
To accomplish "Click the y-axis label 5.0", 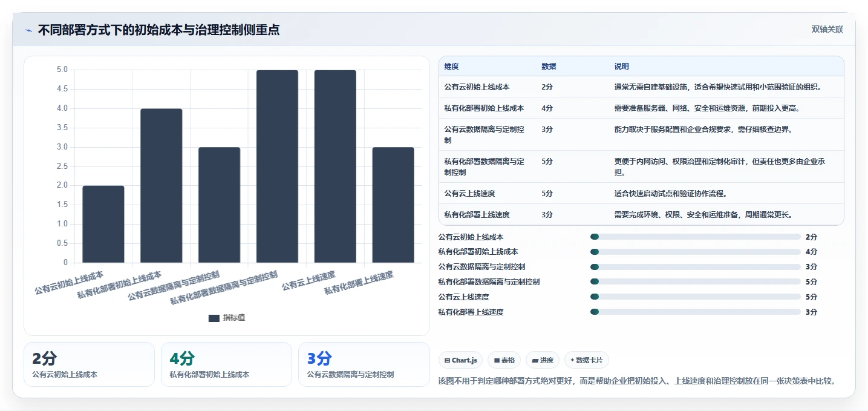I will pyautogui.click(x=62, y=70).
